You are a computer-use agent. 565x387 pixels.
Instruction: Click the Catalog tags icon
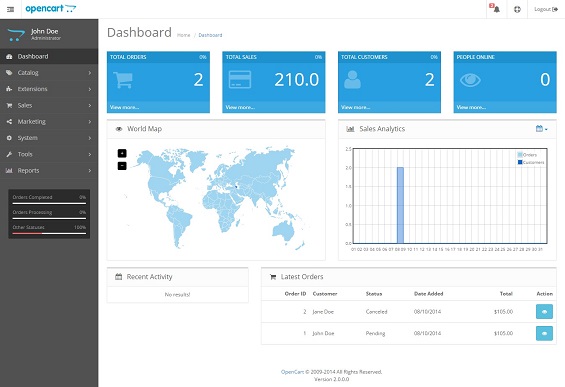(9, 73)
